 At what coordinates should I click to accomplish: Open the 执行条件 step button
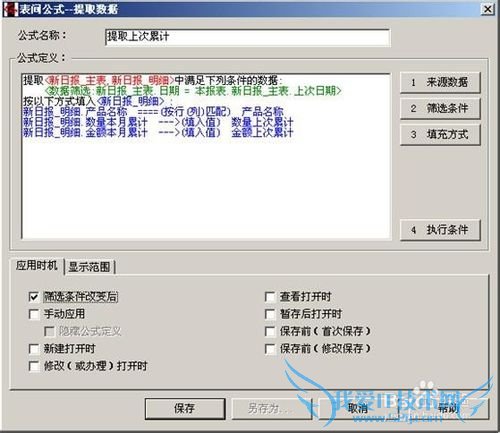[440, 230]
